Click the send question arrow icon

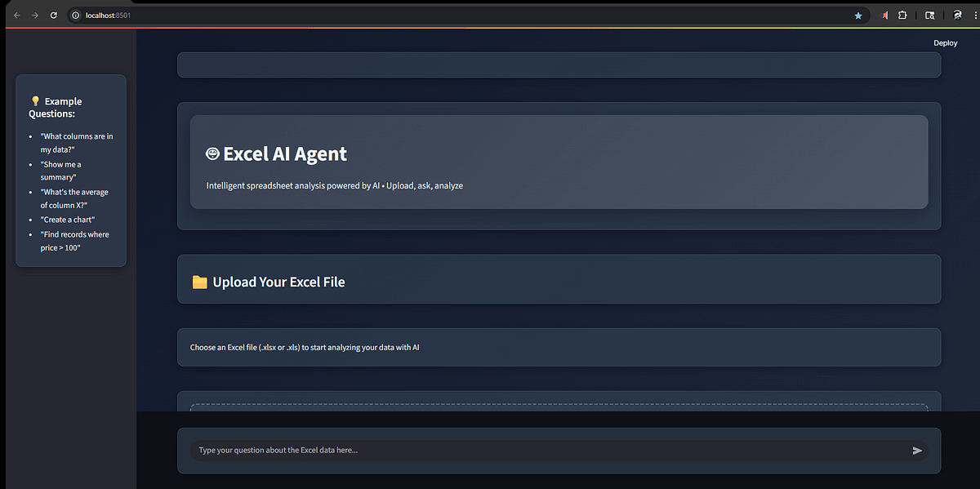tap(916, 450)
